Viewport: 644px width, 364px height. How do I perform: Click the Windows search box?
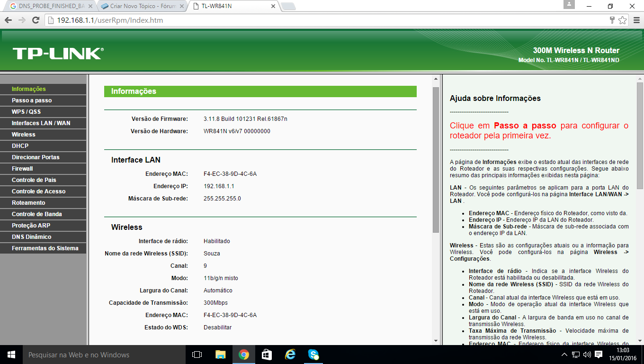click(x=104, y=355)
